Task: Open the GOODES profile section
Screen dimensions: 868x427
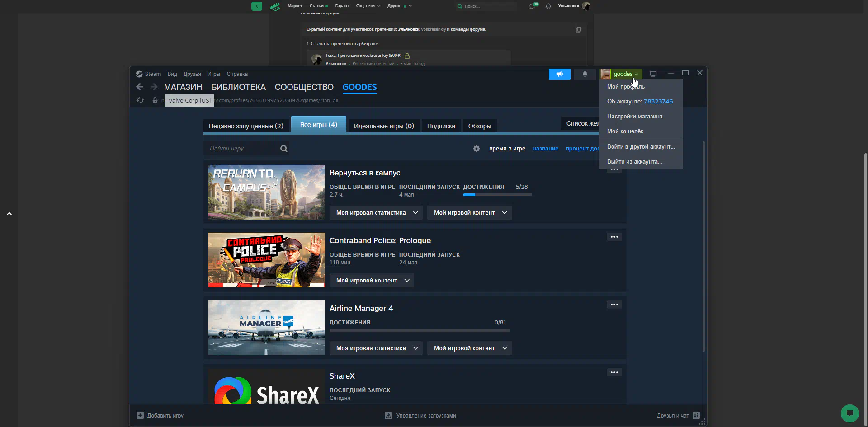Action: pos(359,87)
